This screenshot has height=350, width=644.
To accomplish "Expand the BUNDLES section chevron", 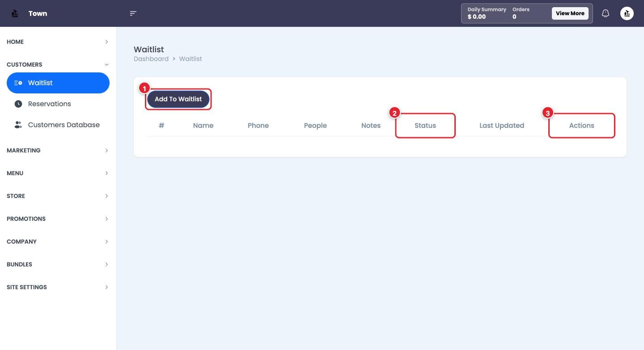I will [x=106, y=264].
